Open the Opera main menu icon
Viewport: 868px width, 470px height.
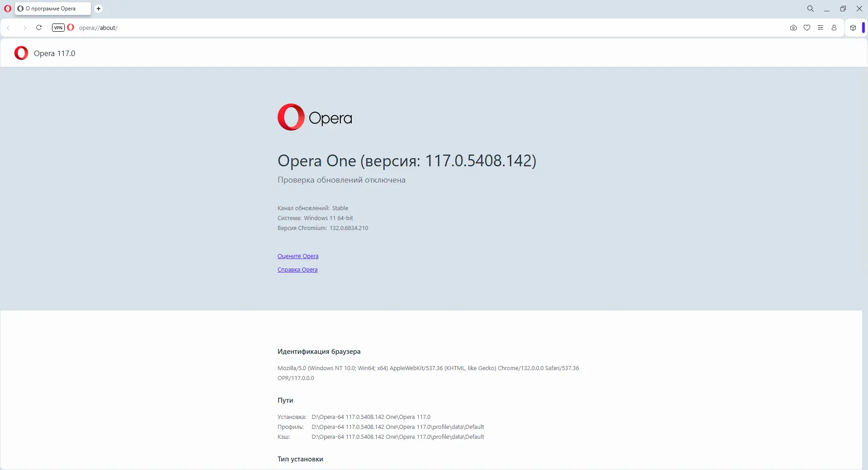[x=8, y=9]
